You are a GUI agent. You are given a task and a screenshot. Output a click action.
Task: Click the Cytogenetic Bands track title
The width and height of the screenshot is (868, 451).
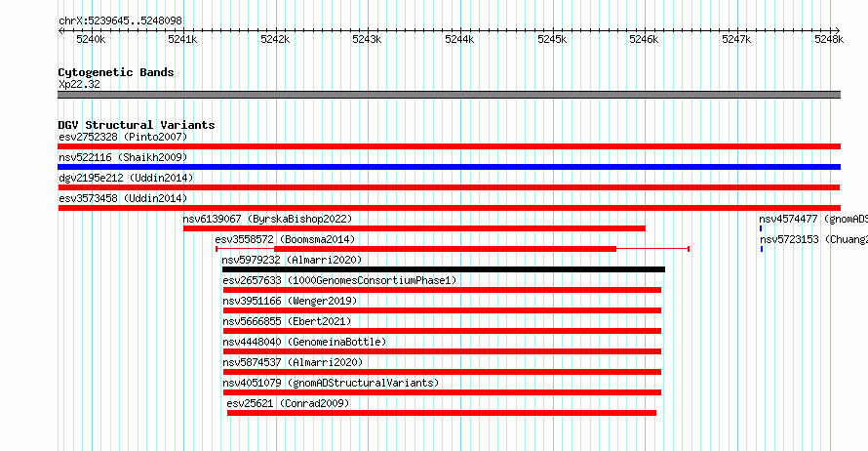[x=116, y=72]
